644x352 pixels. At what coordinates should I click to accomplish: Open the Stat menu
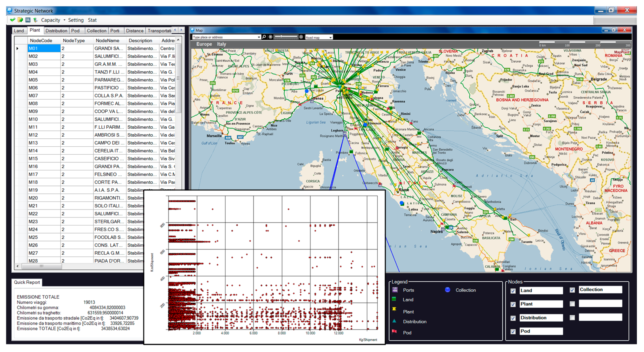tap(92, 20)
